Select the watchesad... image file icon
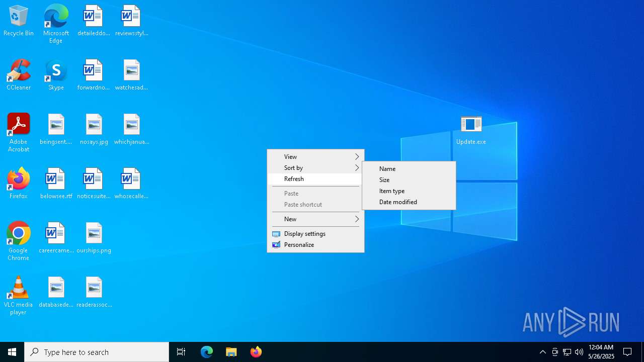 click(x=131, y=75)
